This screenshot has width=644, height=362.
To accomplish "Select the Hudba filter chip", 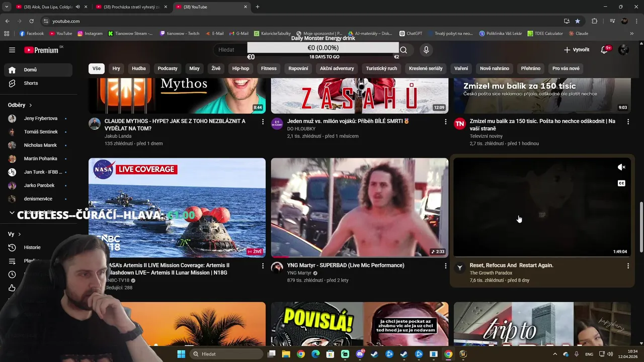I will (139, 68).
